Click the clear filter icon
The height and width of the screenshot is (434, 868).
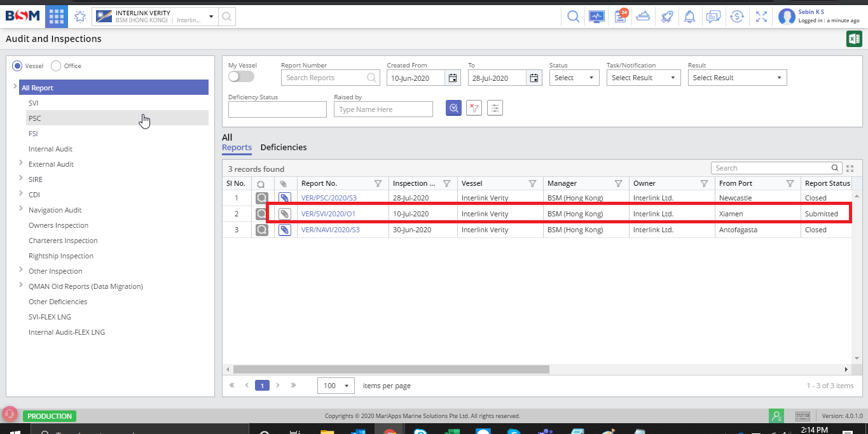pos(474,108)
